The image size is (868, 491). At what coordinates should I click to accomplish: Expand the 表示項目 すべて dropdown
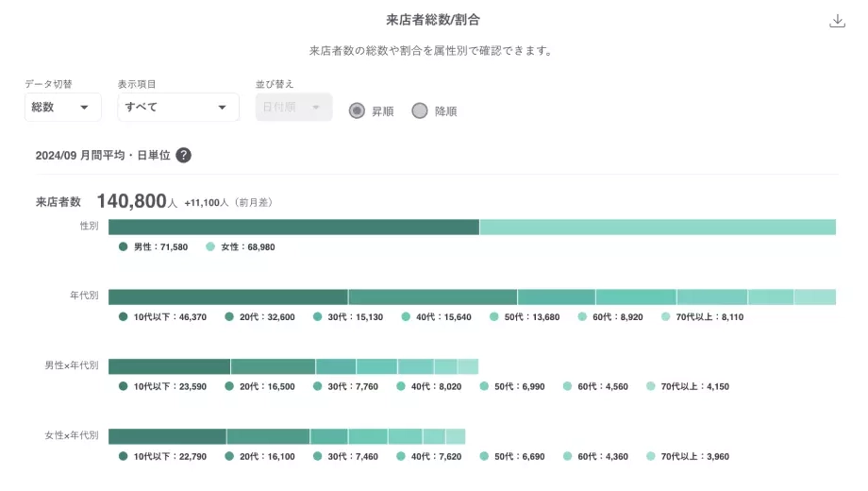[x=178, y=107]
